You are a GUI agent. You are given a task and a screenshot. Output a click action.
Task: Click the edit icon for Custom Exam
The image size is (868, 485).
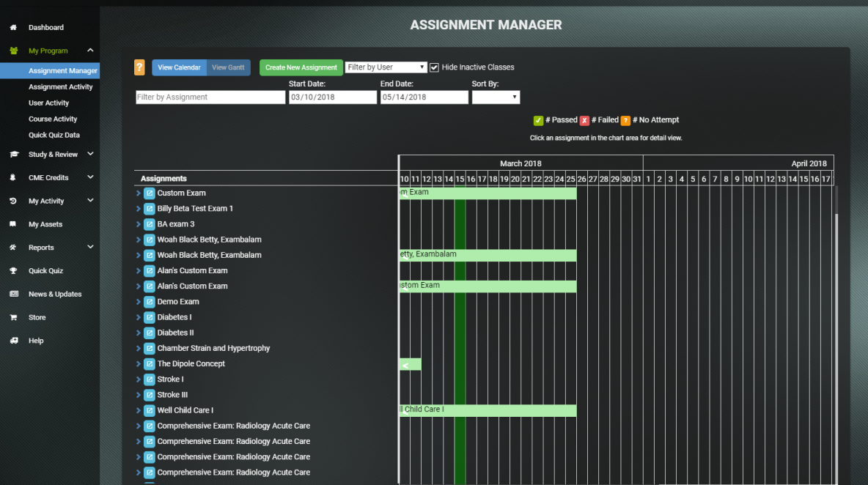click(149, 193)
